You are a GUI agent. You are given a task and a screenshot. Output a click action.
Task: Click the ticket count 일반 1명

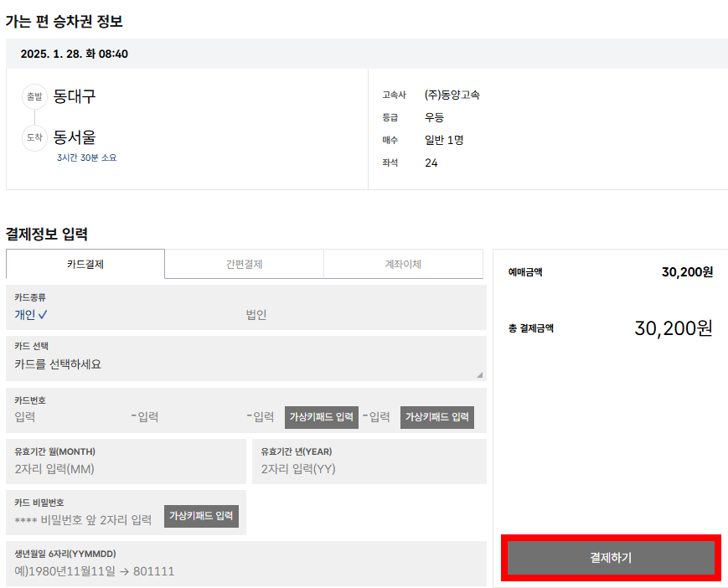[x=444, y=140]
